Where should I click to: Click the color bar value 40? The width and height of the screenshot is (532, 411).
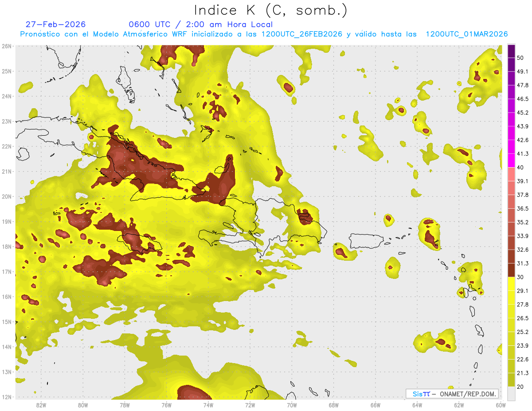[x=520, y=167]
